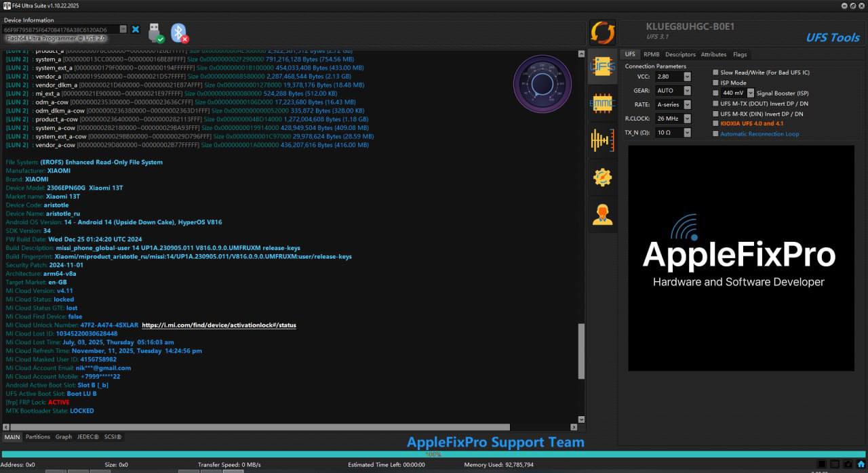868x473 pixels.
Task: Click the orange refresh arrows icon
Action: click(601, 32)
